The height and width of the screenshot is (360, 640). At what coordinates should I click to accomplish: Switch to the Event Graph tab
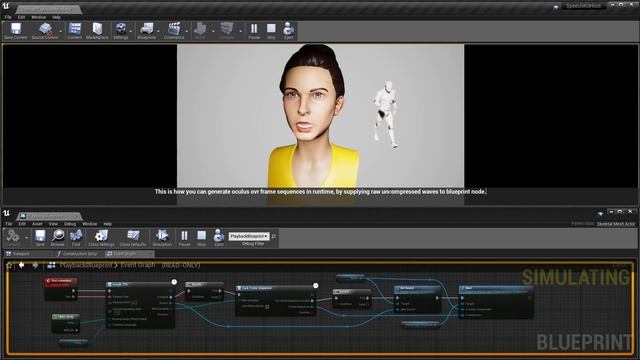click(x=129, y=254)
